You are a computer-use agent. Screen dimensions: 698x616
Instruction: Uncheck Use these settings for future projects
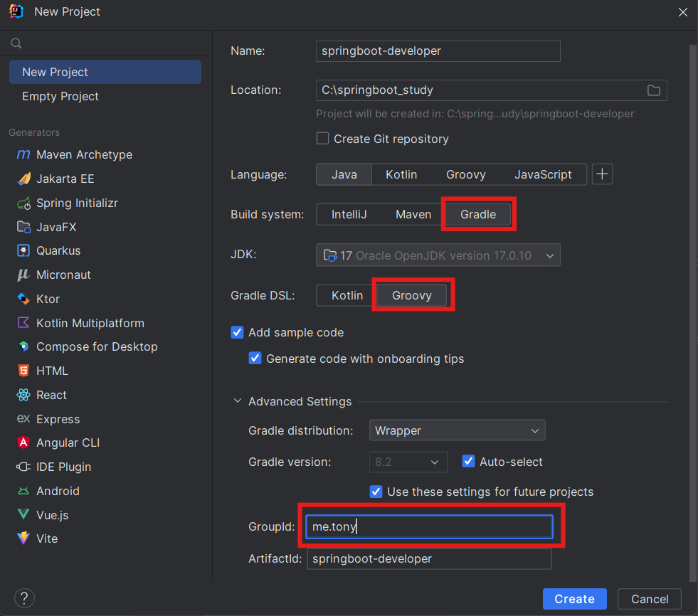376,492
